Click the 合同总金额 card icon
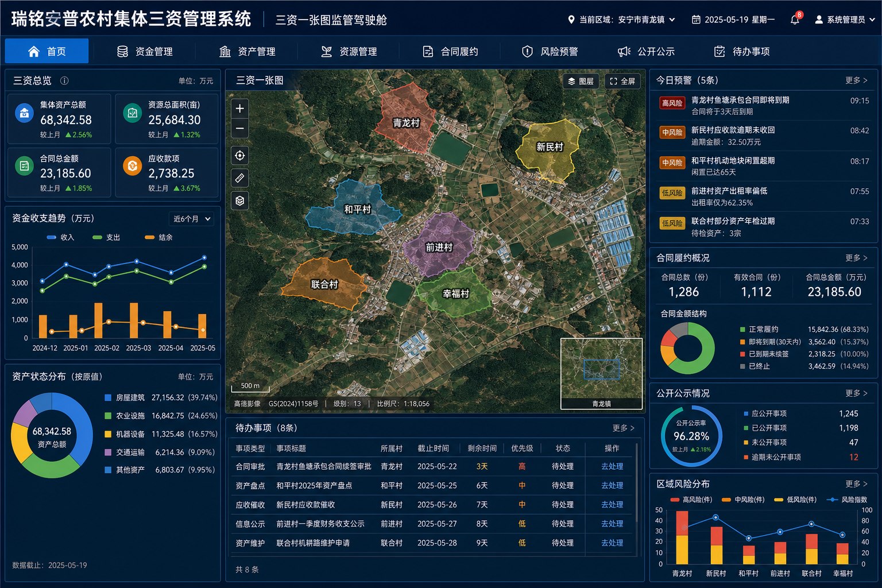The height and width of the screenshot is (588, 882). (24, 166)
